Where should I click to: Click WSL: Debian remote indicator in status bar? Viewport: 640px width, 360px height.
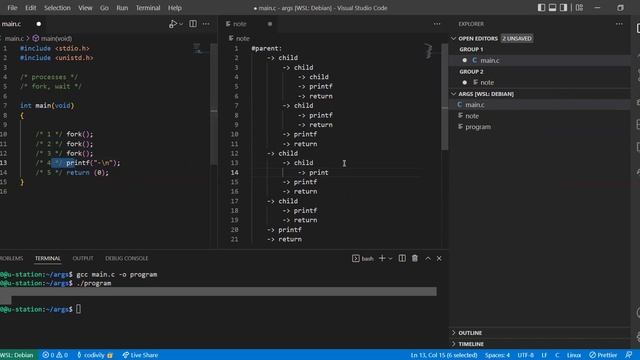17,355
